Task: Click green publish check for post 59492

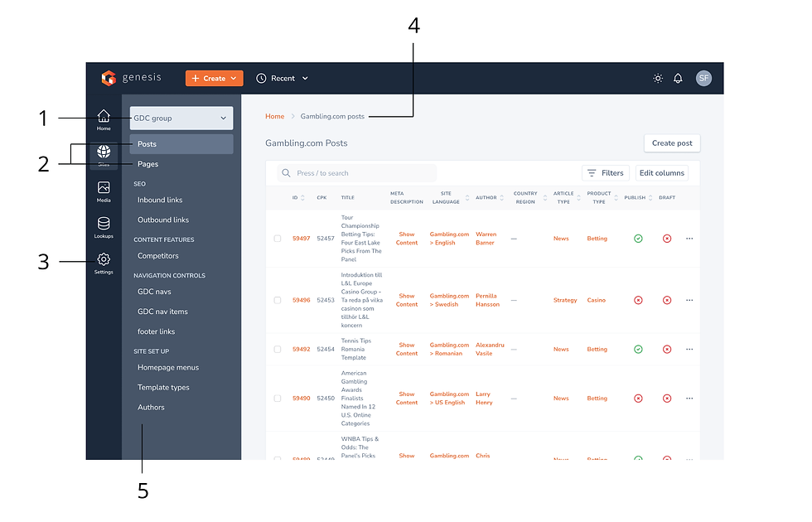Action: [638, 350]
